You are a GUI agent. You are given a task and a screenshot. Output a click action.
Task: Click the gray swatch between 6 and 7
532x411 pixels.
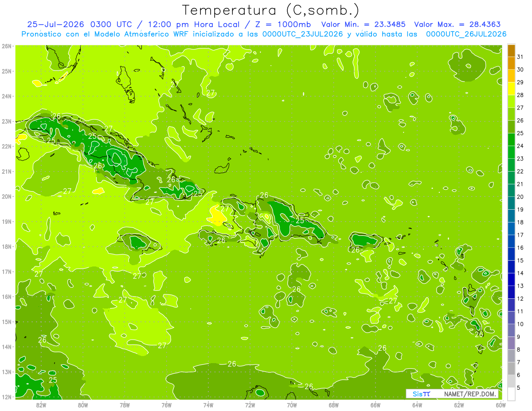tap(511, 368)
